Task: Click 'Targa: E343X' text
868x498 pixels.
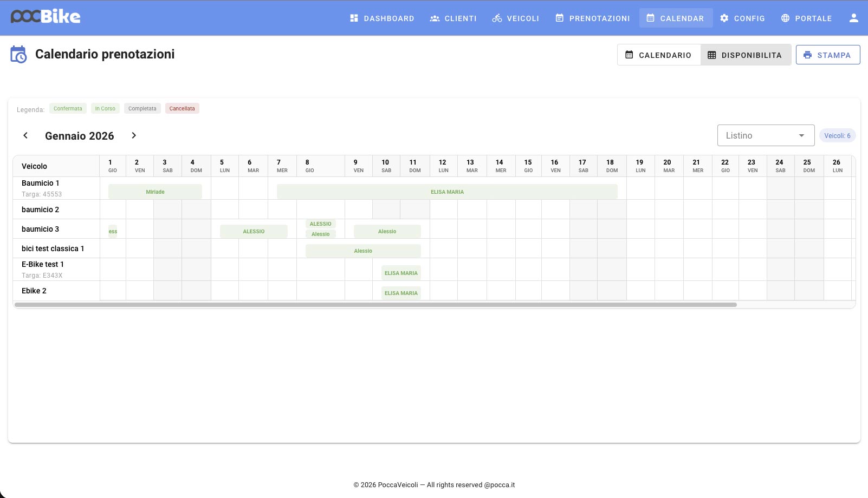Action: [x=42, y=276]
